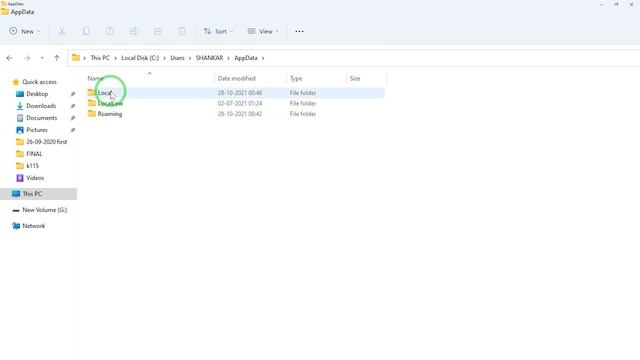Open Downloads in the sidebar

[41, 106]
